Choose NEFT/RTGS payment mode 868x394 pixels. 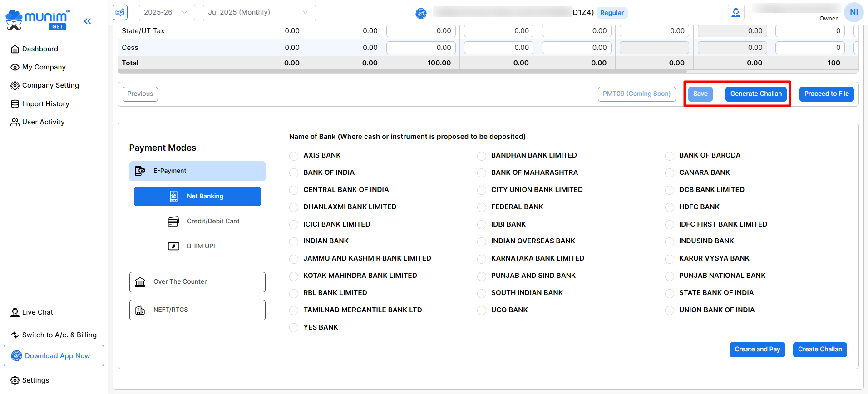[x=197, y=310]
